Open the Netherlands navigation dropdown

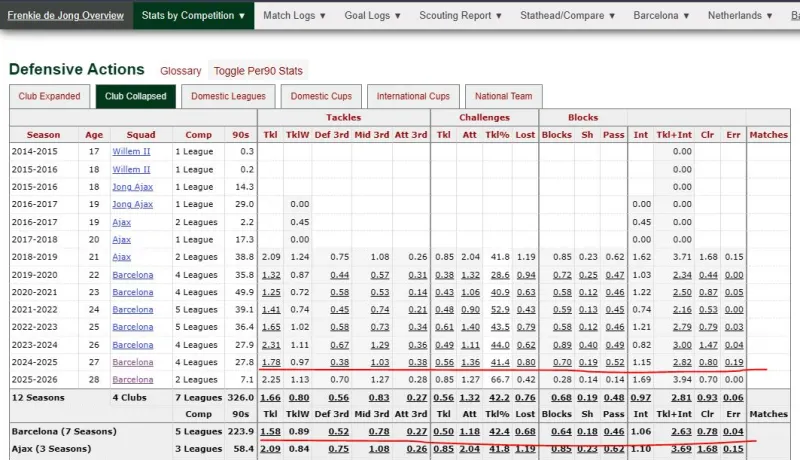[748, 16]
